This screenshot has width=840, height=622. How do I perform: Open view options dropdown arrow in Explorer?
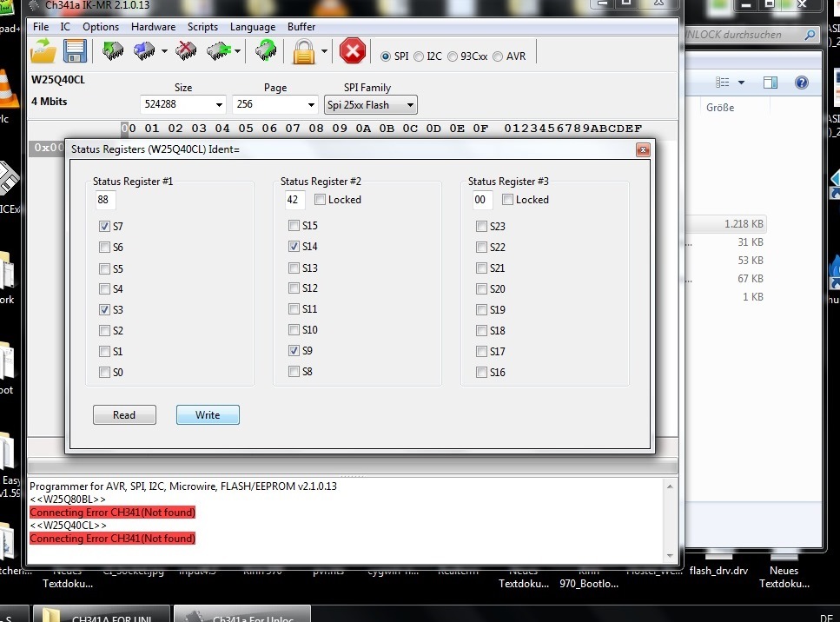pos(742,83)
